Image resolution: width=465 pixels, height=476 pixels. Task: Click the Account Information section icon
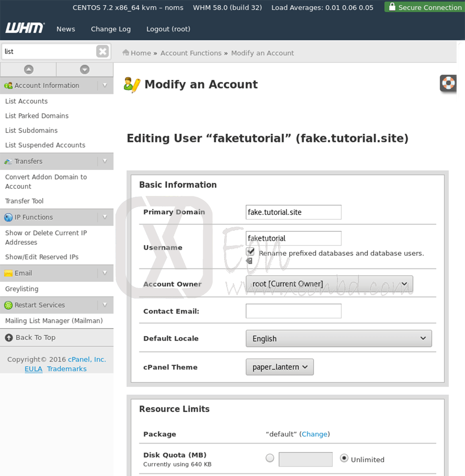[x=9, y=85]
